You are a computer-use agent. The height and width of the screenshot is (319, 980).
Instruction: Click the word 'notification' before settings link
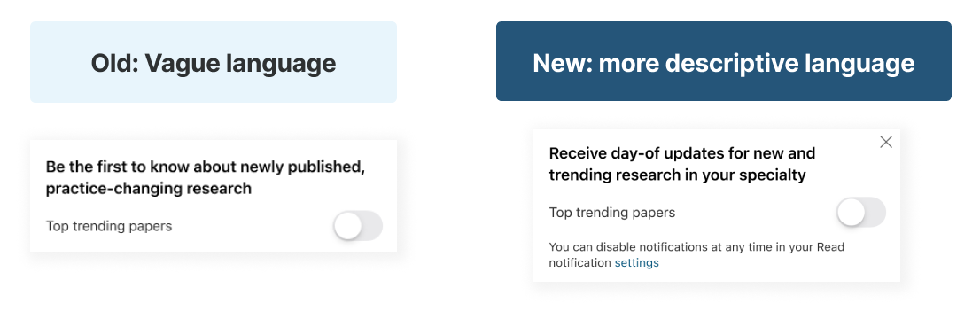pyautogui.click(x=580, y=262)
